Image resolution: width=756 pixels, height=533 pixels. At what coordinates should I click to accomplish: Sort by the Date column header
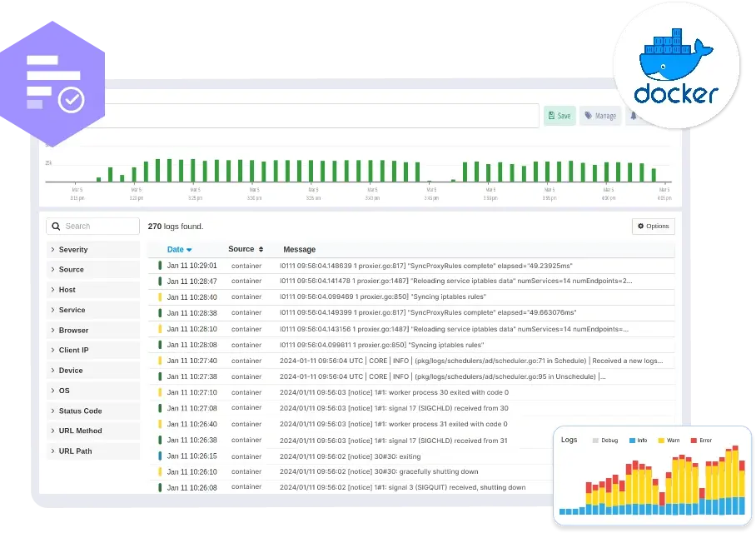179,249
